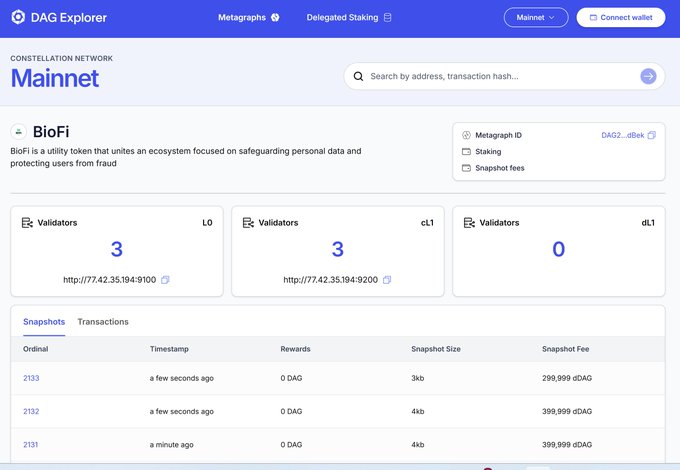Click the Metagraphs globe icon
This screenshot has height=470, width=680.
coord(275,17)
